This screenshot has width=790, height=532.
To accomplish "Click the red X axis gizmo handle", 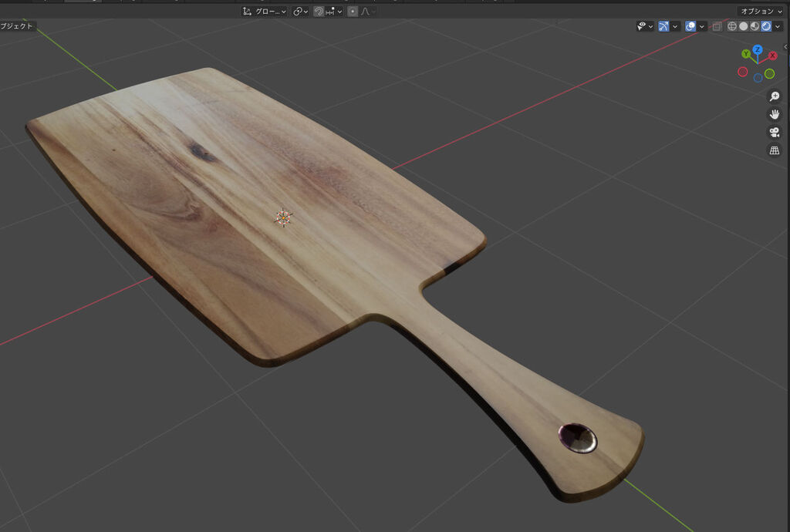I will 773,56.
